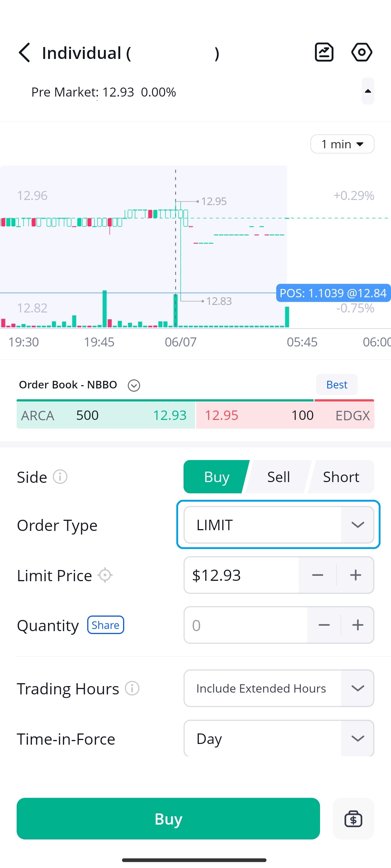Viewport: 391px width, 868px height.
Task: Open the hexagon settings icon
Action: coord(362,52)
